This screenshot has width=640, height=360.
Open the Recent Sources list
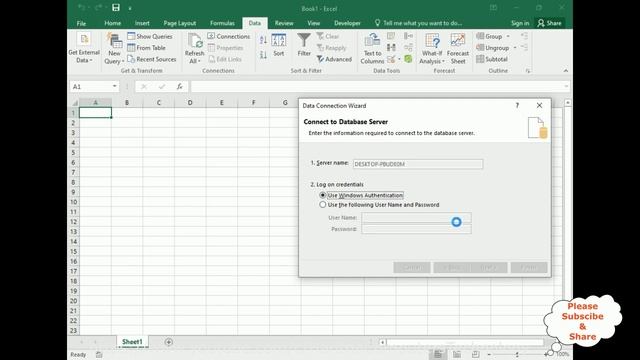[x=151, y=59]
